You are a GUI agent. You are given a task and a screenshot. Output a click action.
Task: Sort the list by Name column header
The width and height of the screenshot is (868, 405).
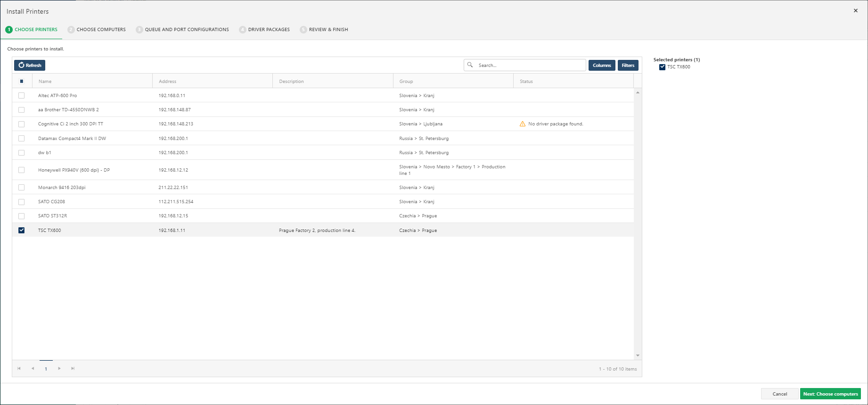pos(45,82)
